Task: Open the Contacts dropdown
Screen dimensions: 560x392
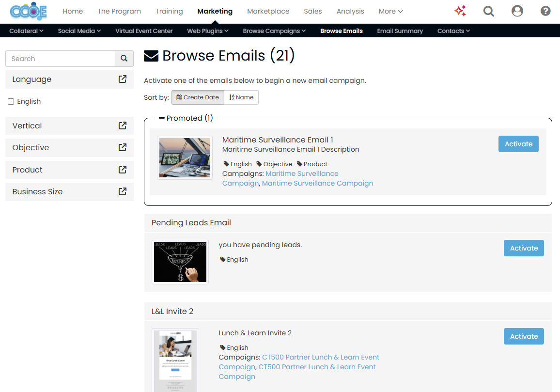Action: click(x=453, y=31)
